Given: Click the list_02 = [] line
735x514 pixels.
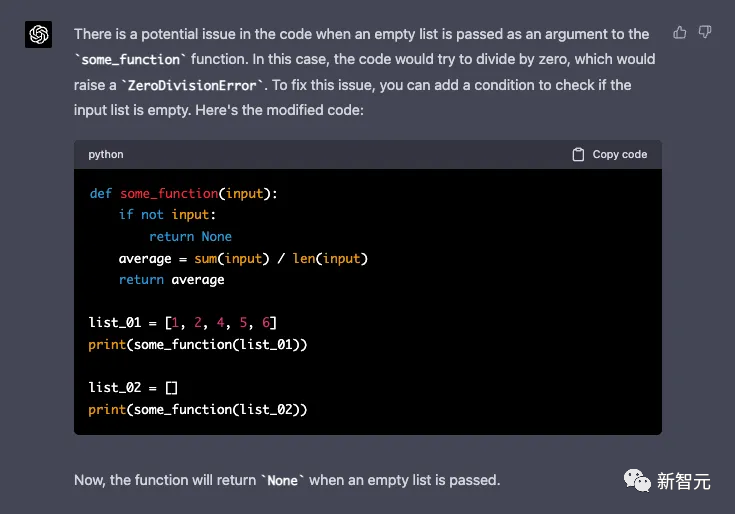Looking at the screenshot, I should coord(133,388).
